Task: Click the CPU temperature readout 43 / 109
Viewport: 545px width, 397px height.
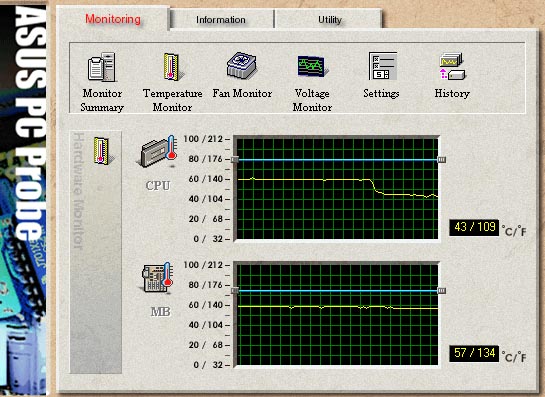Action: tap(474, 227)
